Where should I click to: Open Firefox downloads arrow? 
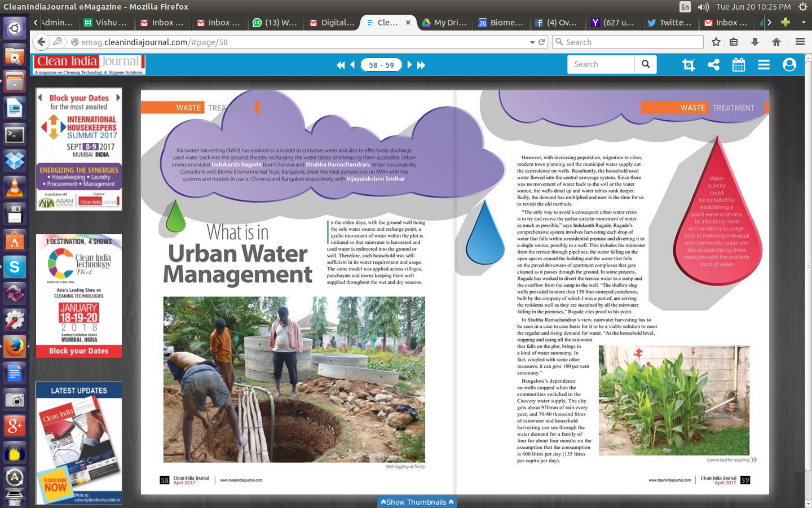[755, 42]
